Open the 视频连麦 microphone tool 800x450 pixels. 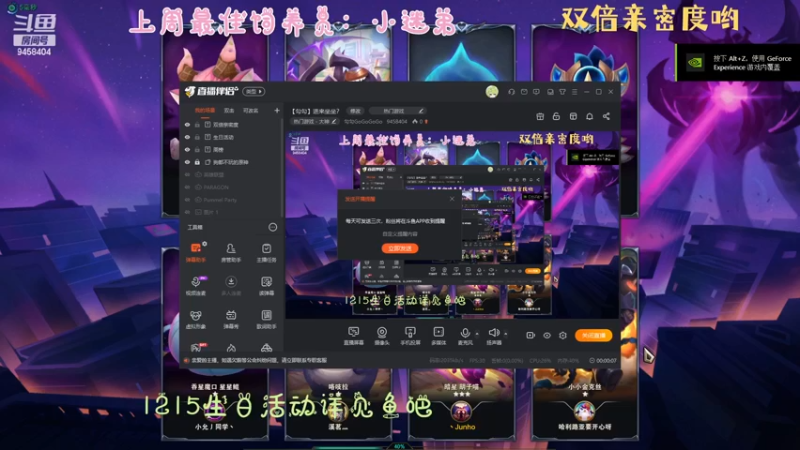[195, 286]
